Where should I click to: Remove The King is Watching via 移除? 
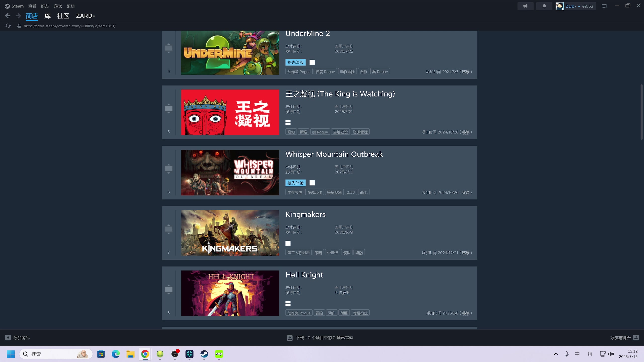[x=466, y=132]
